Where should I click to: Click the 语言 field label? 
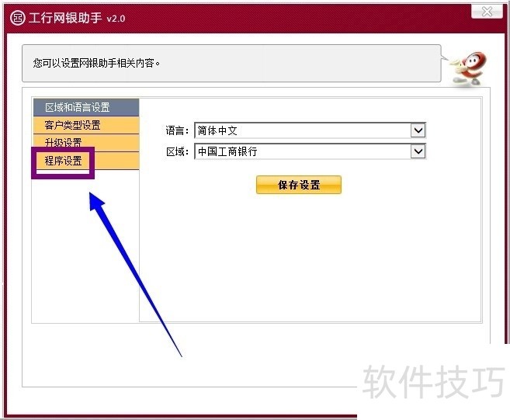point(177,131)
